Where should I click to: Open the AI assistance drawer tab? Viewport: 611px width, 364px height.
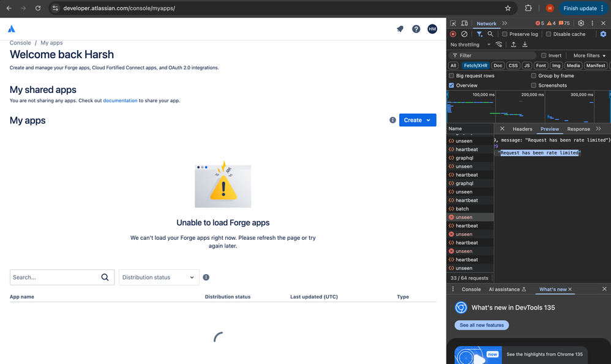pos(507,289)
